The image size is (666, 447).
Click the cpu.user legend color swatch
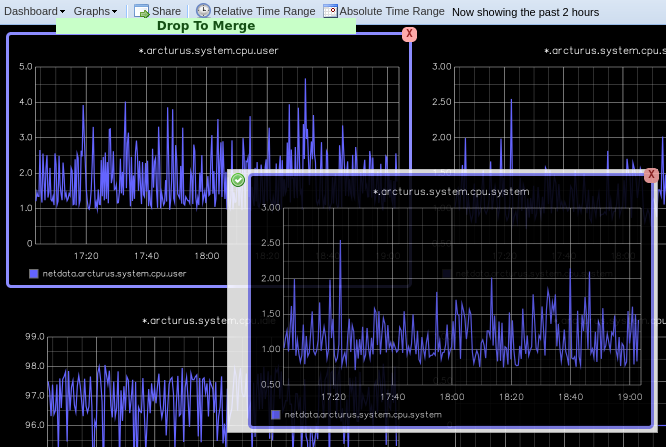(34, 274)
